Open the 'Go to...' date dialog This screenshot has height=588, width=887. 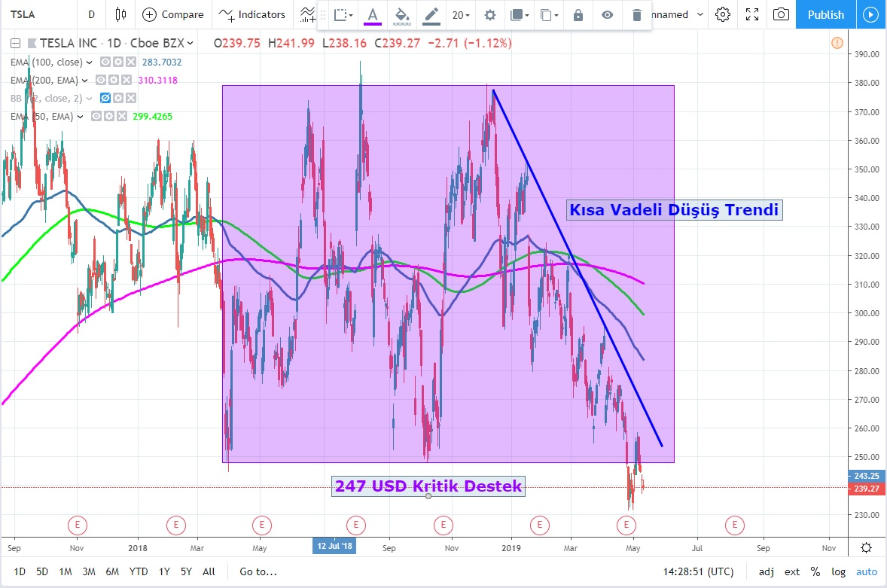tap(258, 571)
